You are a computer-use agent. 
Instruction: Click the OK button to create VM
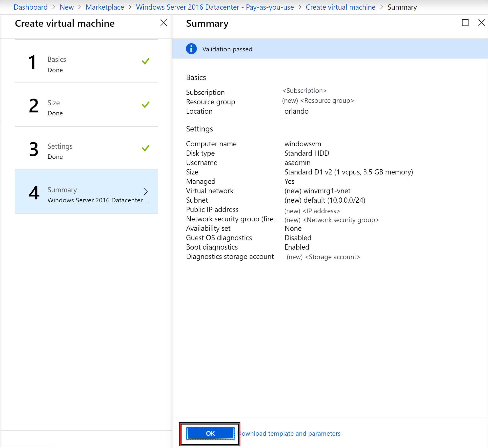click(209, 433)
